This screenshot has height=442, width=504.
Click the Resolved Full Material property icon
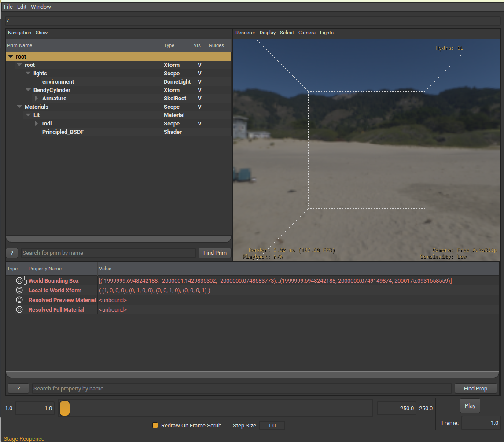click(x=19, y=309)
